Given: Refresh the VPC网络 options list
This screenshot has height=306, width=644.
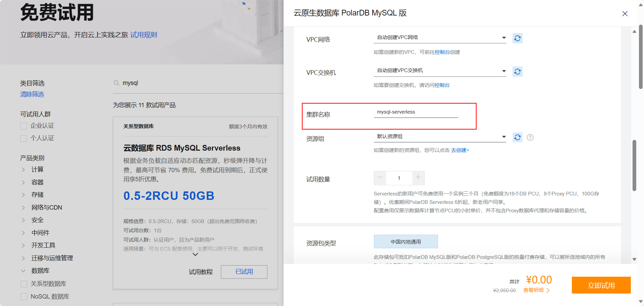Looking at the screenshot, I should 518,38.
